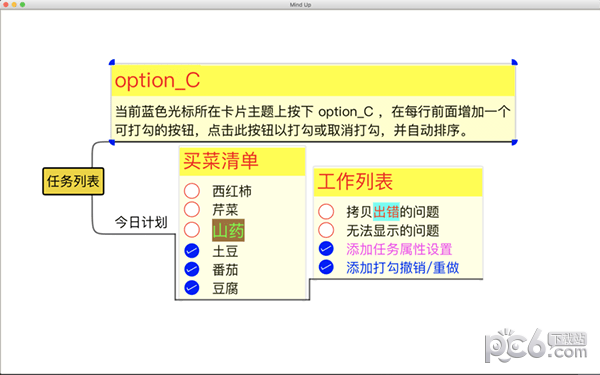This screenshot has width=600, height=375.
Task: Uncheck the 豆腐 task
Action: pyautogui.click(x=192, y=287)
